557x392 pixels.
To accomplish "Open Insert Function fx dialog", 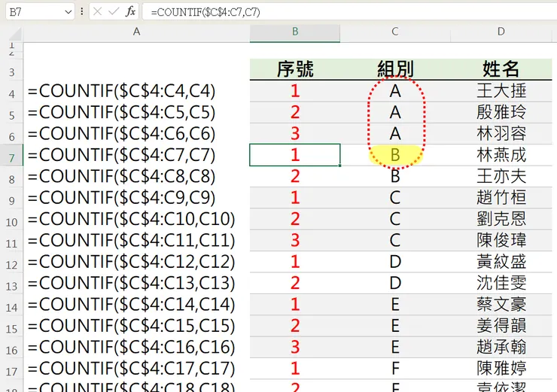I will (x=130, y=12).
